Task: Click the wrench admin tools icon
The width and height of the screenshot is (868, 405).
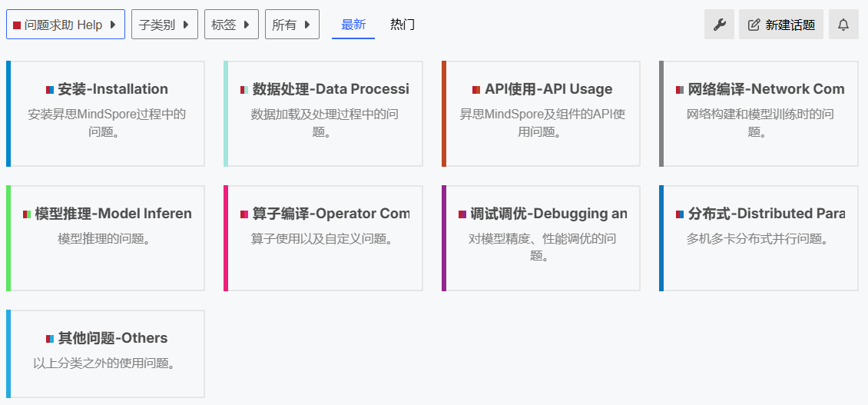Action: tap(719, 25)
